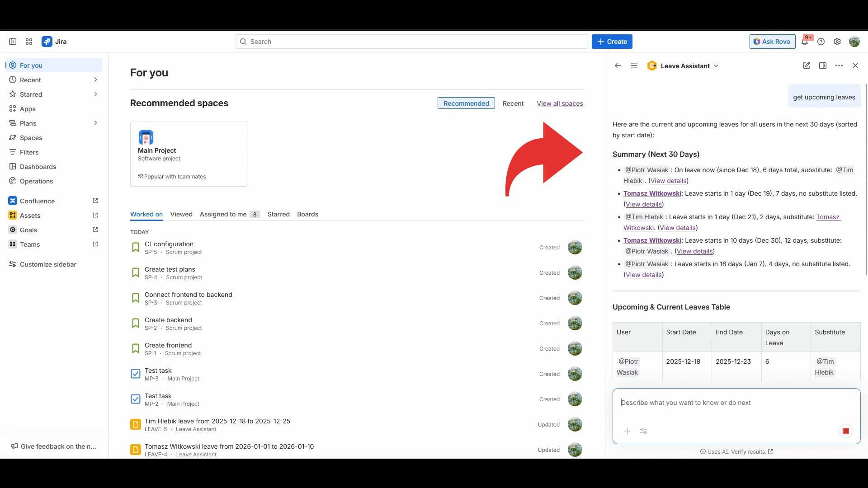Image resolution: width=868 pixels, height=488 pixels.
Task: Start a new chat via the compose icon
Action: click(x=807, y=66)
